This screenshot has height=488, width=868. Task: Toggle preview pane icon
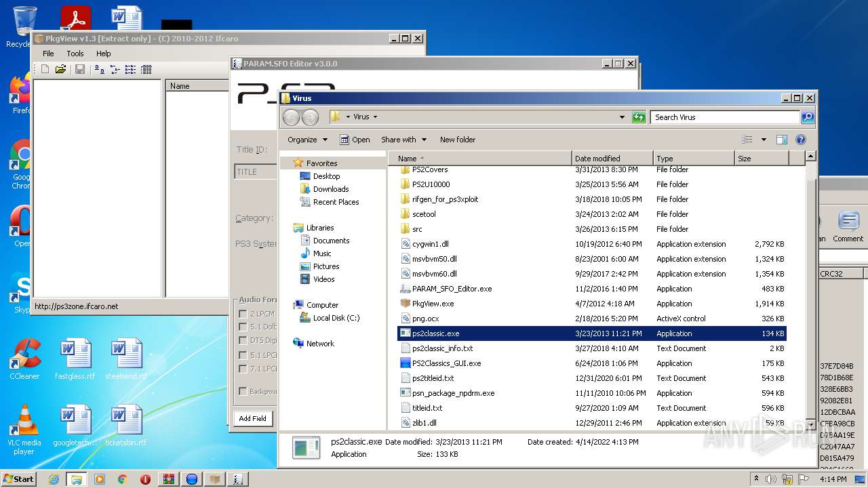click(x=782, y=140)
